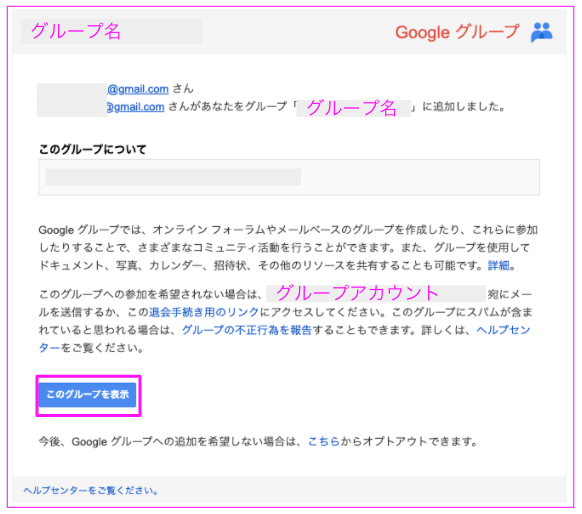
Task: Click the こちら opt-out link
Action: click(x=324, y=442)
